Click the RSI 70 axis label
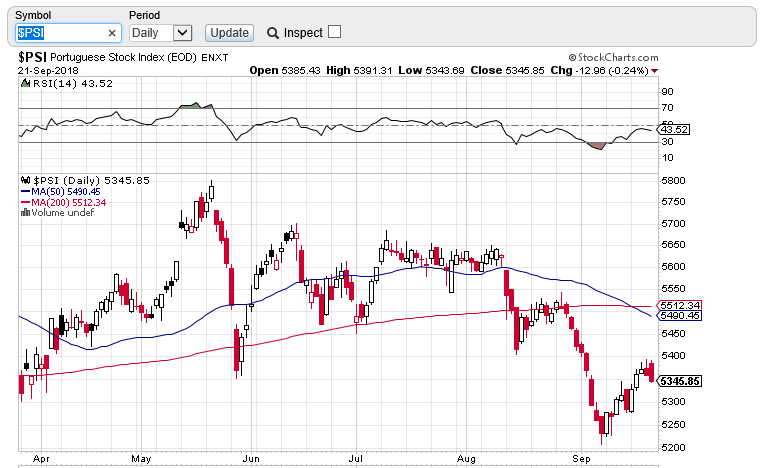This screenshot has height=468, width=765. coord(667,108)
